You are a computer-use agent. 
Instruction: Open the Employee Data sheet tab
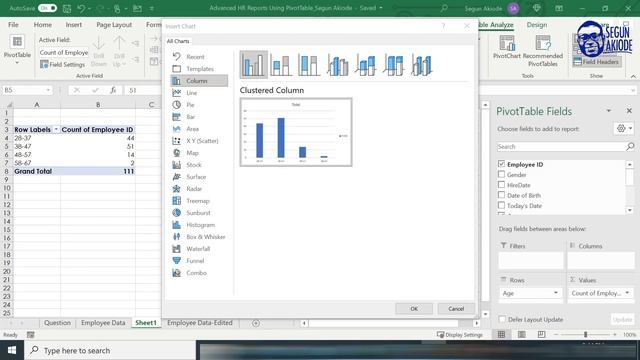tap(103, 323)
